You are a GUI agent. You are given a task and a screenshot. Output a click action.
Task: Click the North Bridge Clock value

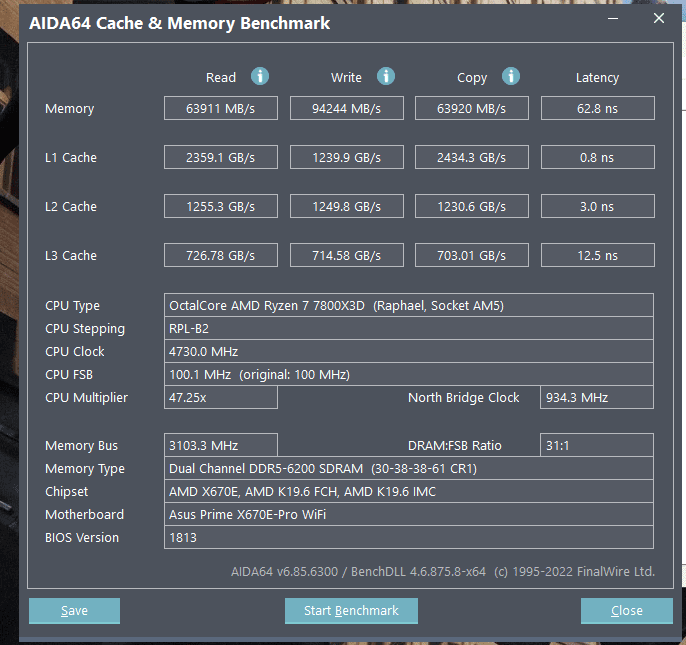597,397
